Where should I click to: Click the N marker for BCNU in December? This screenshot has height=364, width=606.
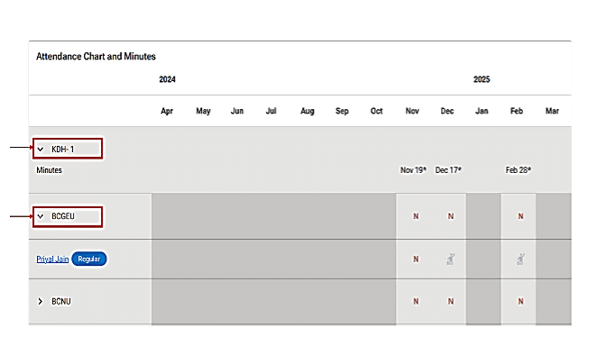pos(450,301)
